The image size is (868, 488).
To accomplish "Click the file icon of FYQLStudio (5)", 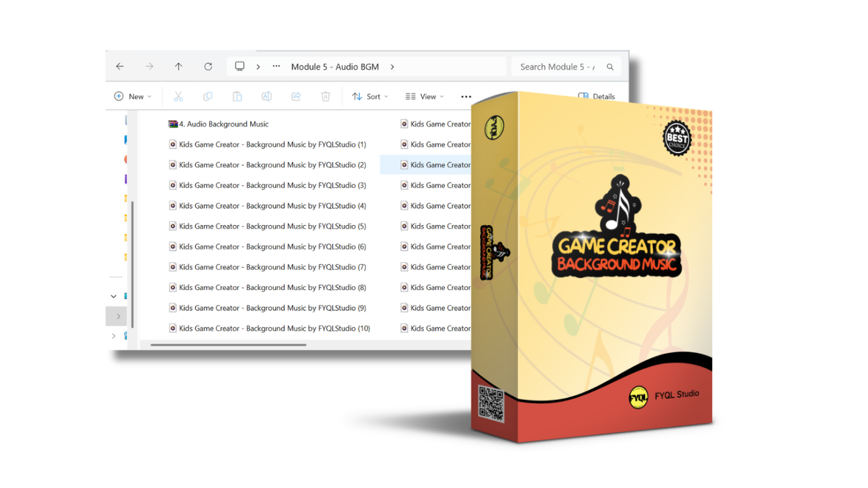I will pyautogui.click(x=172, y=226).
